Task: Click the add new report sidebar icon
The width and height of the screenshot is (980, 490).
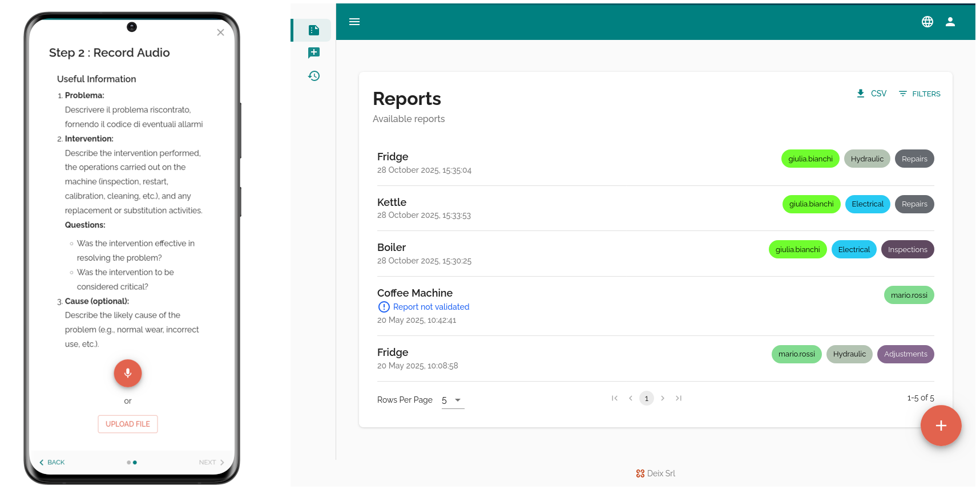Action: [x=313, y=53]
